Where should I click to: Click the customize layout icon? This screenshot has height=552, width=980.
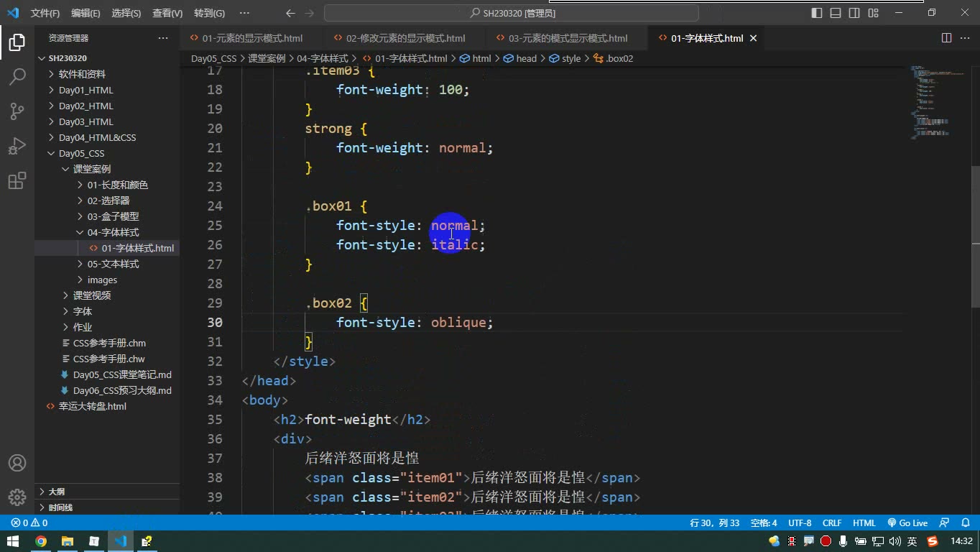[x=873, y=13]
